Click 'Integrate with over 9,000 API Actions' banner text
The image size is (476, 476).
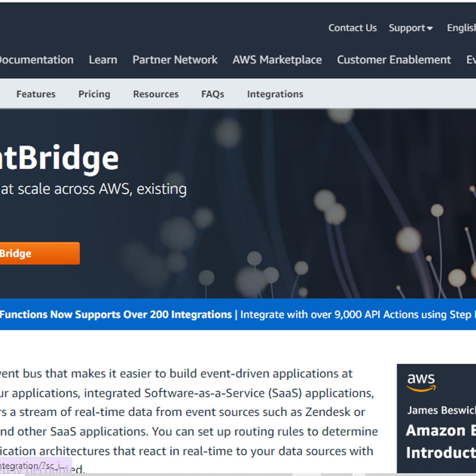(x=329, y=315)
